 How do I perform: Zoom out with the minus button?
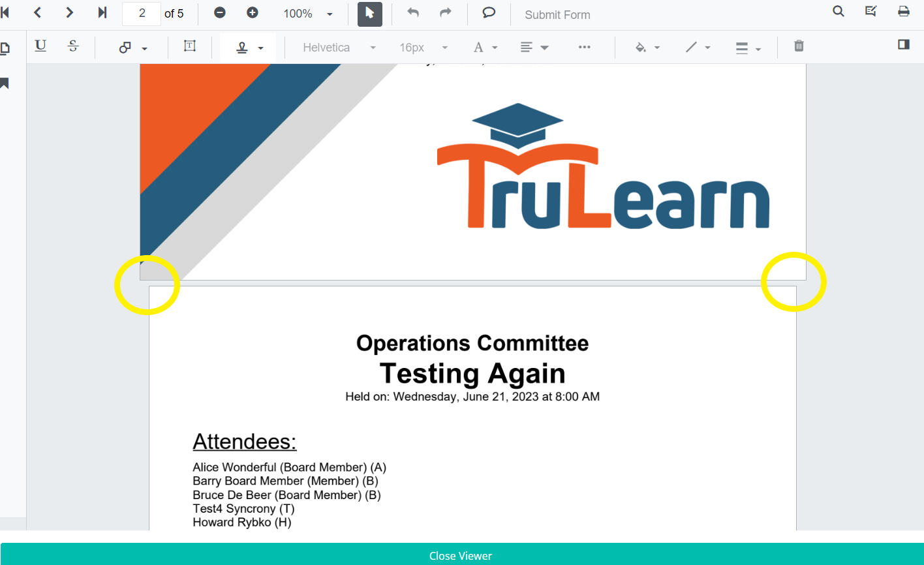pos(220,13)
